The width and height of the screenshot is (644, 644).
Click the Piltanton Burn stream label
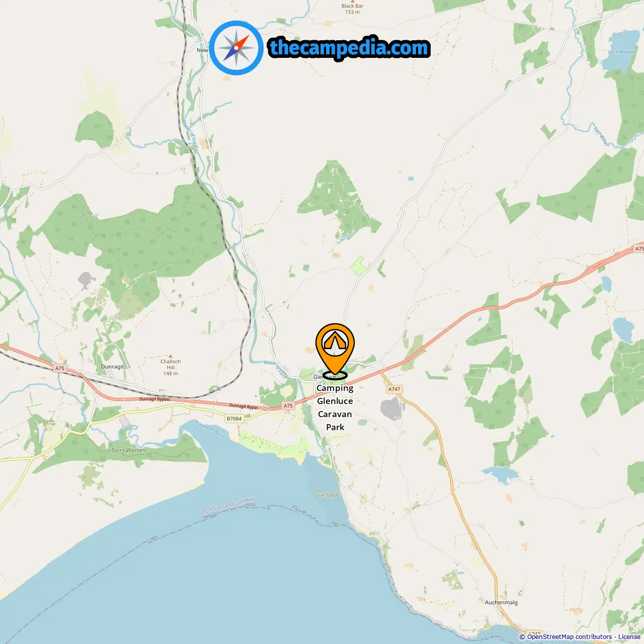click(x=209, y=429)
